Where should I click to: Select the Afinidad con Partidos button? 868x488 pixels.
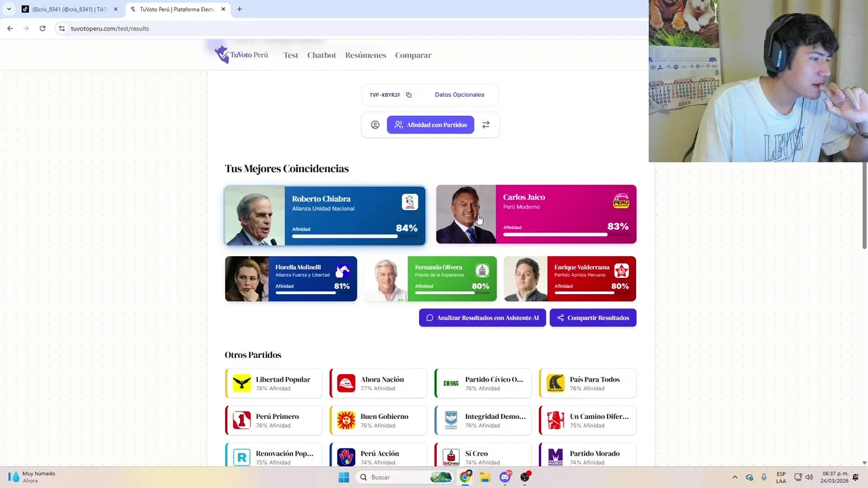pos(431,125)
